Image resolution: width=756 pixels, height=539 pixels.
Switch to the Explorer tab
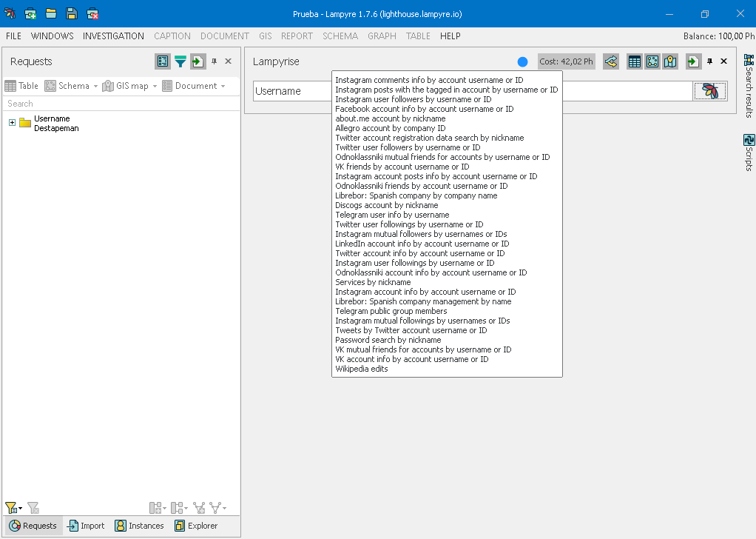pos(196,526)
